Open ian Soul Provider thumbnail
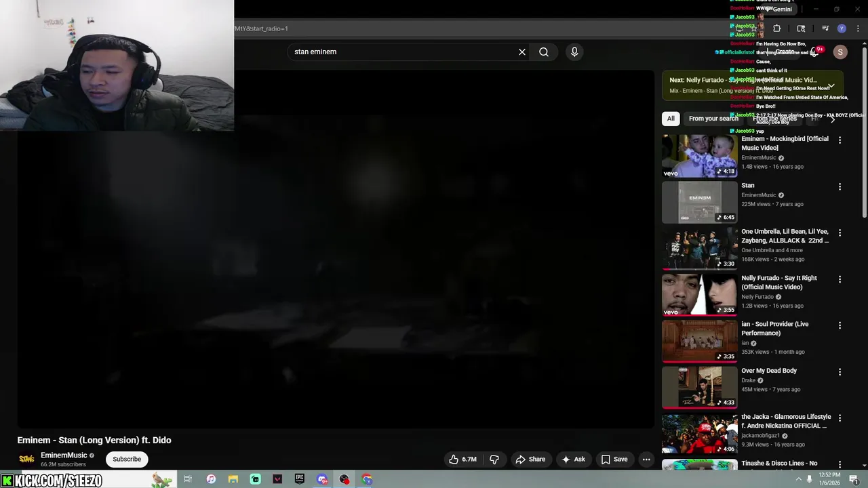The width and height of the screenshot is (868, 488). coord(700,340)
